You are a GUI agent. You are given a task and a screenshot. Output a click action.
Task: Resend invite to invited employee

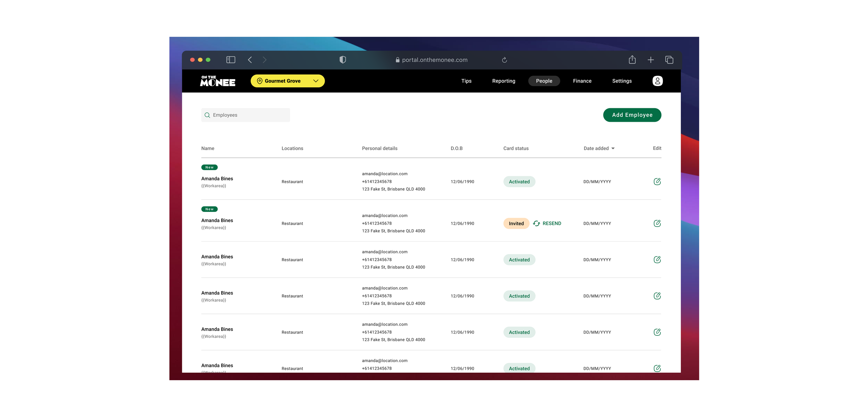[547, 223]
